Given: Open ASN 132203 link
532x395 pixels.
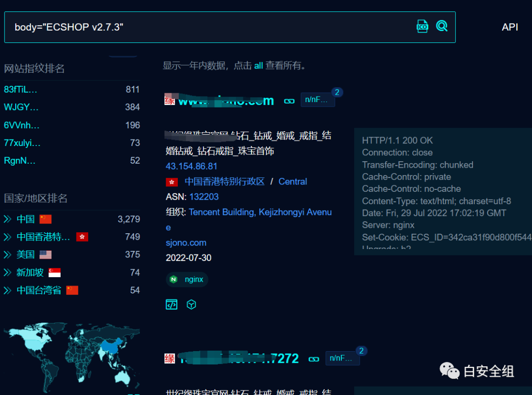Looking at the screenshot, I should pos(204,197).
